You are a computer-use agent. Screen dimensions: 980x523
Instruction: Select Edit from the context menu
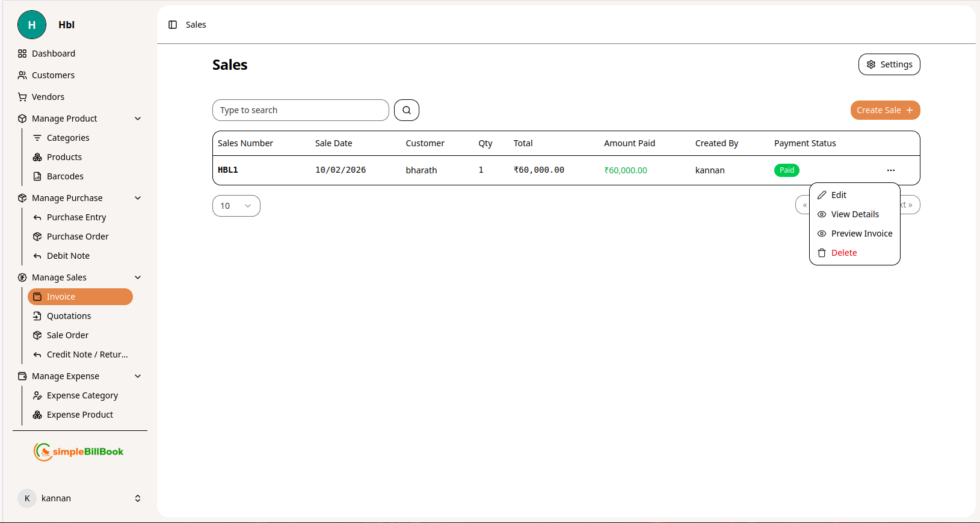pyautogui.click(x=839, y=195)
